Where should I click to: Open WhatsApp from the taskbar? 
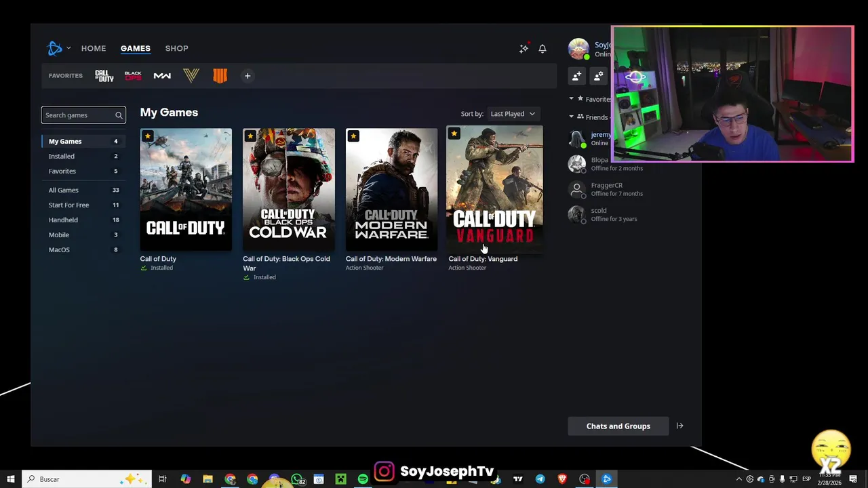click(x=297, y=479)
